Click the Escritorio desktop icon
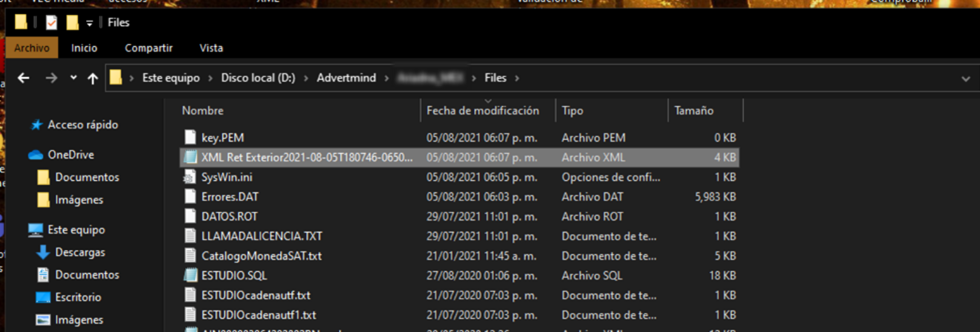This screenshot has width=980, height=332. (43, 297)
